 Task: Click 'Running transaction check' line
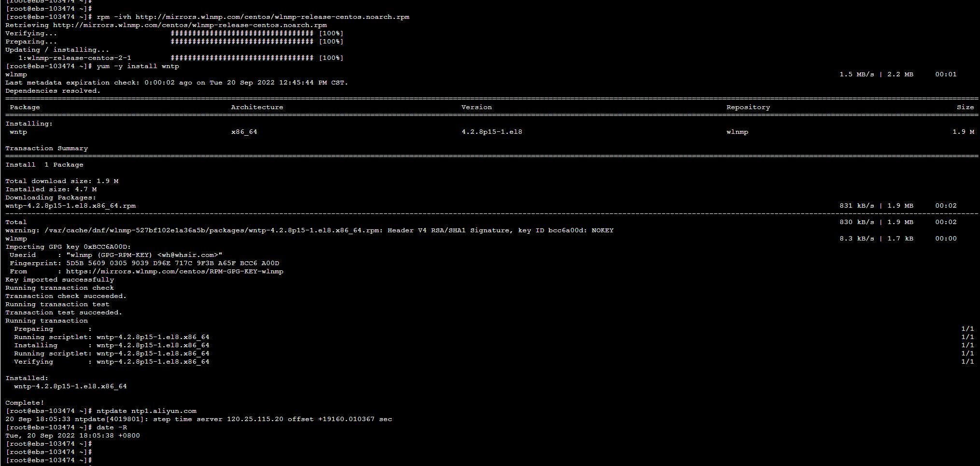point(60,288)
